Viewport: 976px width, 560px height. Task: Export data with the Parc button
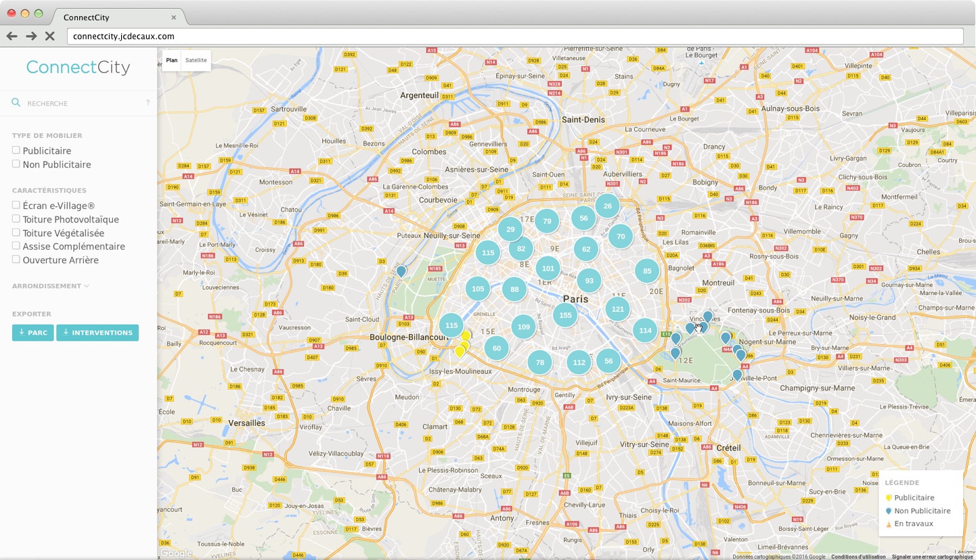[32, 333]
